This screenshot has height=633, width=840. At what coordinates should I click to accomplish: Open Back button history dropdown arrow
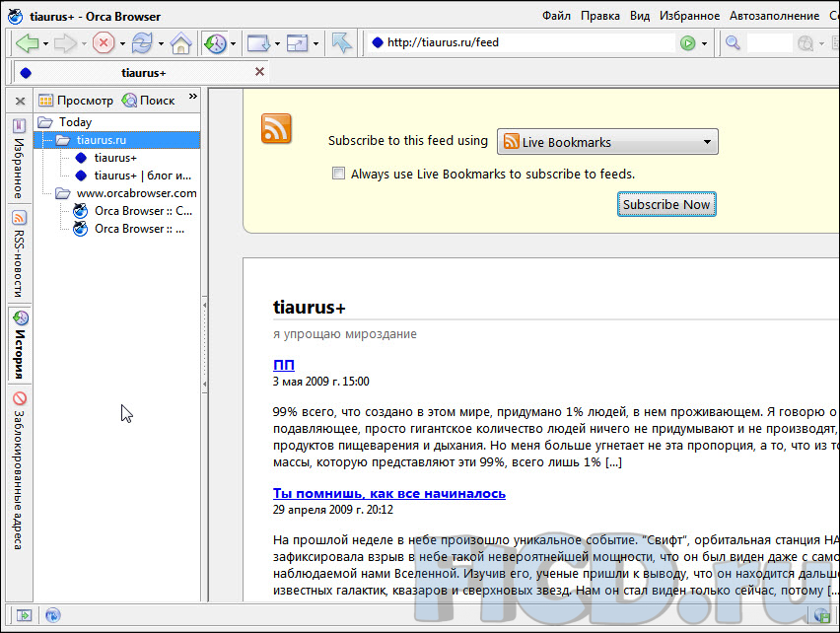45,44
